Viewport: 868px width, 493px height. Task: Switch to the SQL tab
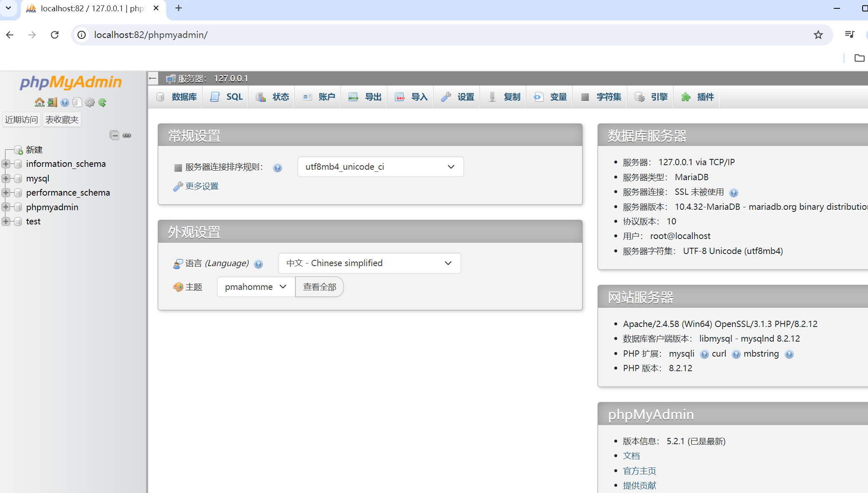pos(226,97)
